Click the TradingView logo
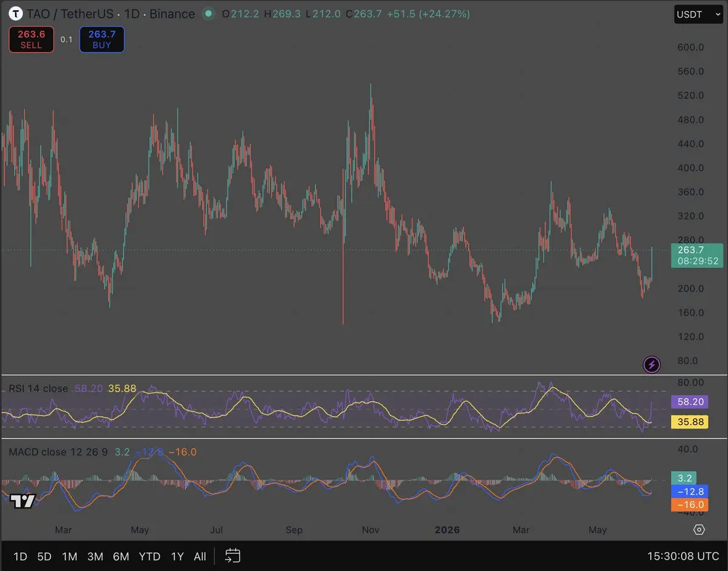The image size is (728, 571). 22,501
